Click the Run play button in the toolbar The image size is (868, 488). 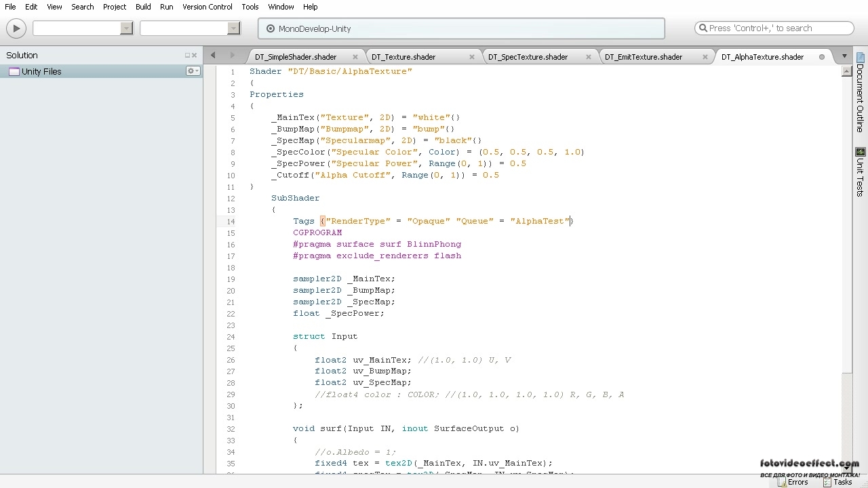click(16, 28)
